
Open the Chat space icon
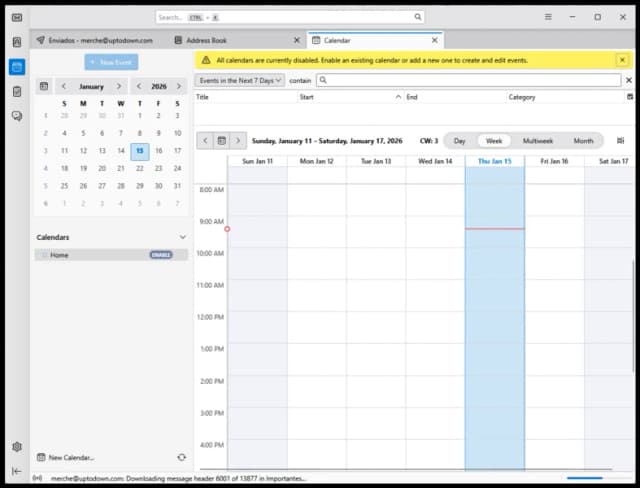click(x=17, y=116)
